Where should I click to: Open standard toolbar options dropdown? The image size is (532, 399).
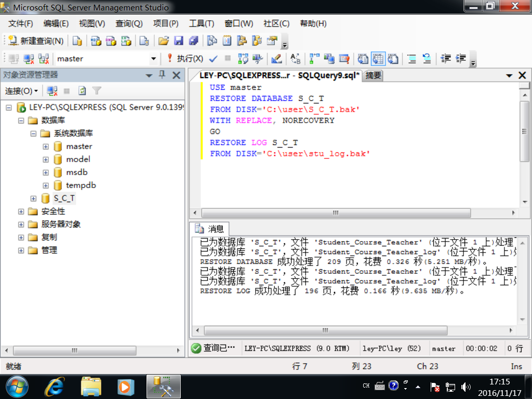point(285,42)
